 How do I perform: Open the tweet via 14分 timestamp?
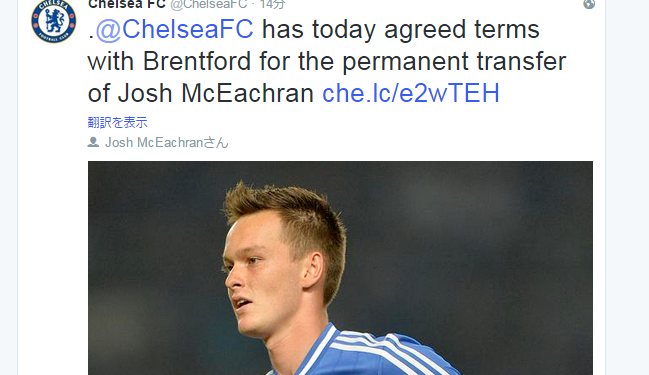tap(272, 4)
